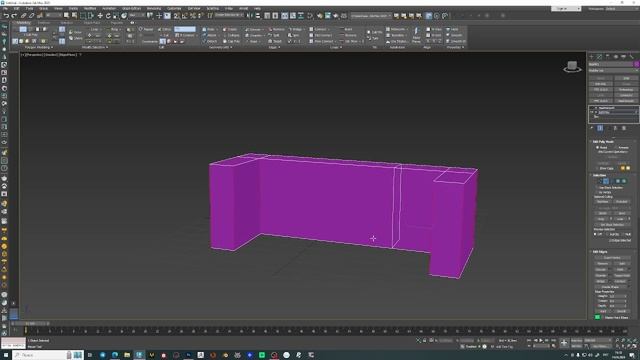Toggle the Percent Snap icon

[x=193, y=16]
